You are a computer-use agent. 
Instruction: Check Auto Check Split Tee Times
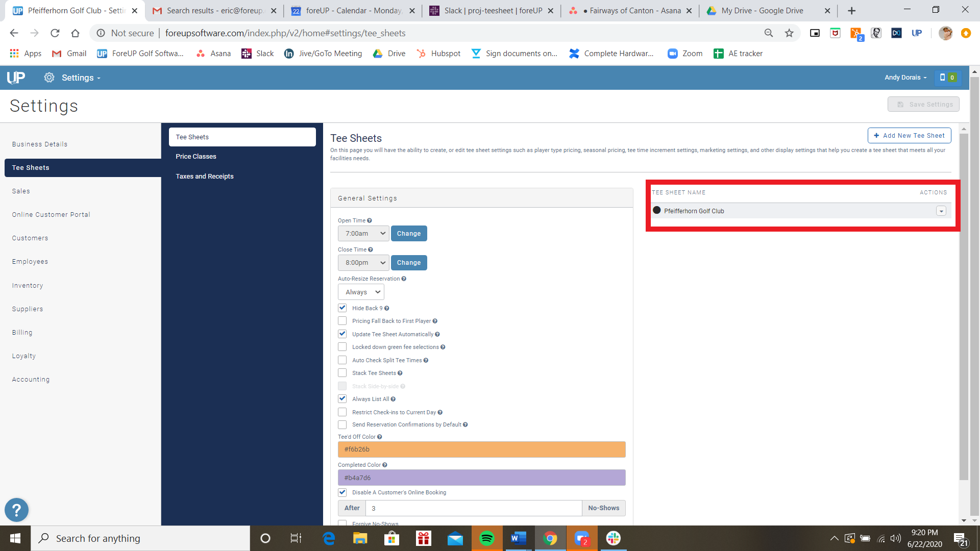click(342, 360)
